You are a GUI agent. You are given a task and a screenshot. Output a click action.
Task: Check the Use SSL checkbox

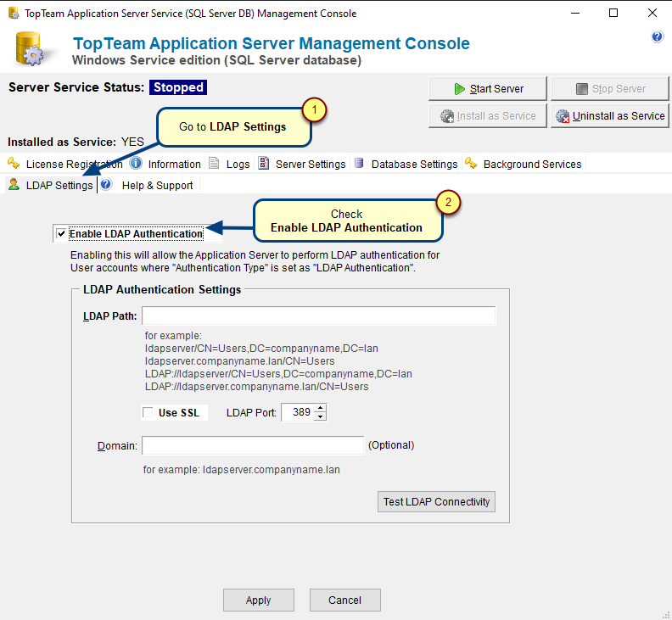point(148,412)
